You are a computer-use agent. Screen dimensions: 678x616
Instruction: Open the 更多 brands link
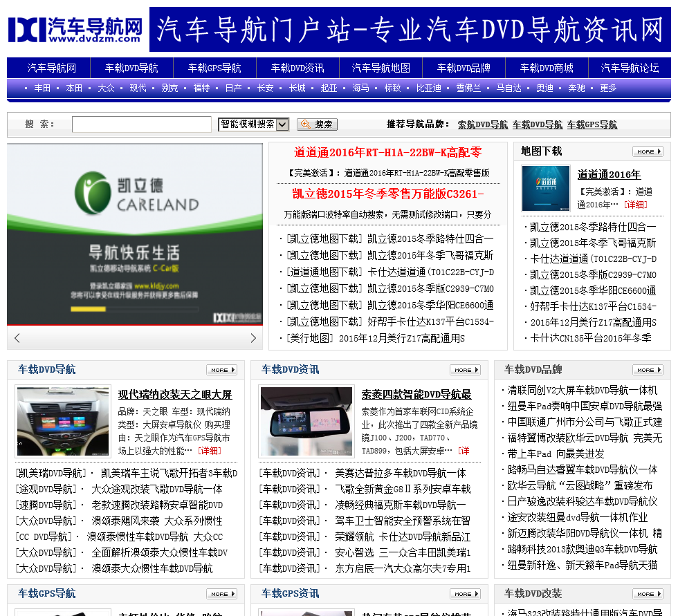coord(608,88)
